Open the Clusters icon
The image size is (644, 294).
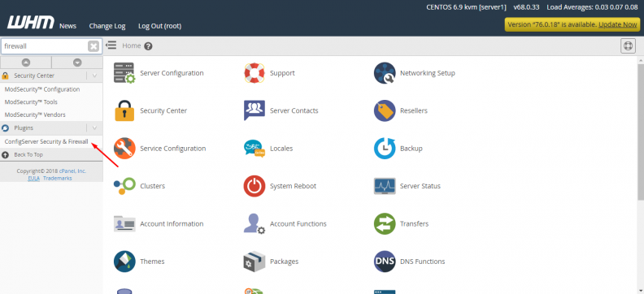[x=124, y=186]
